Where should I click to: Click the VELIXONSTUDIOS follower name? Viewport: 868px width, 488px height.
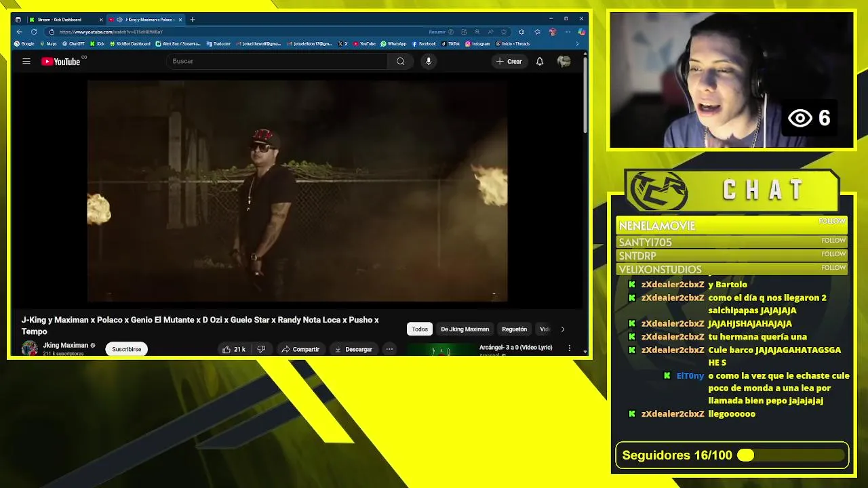660,269
